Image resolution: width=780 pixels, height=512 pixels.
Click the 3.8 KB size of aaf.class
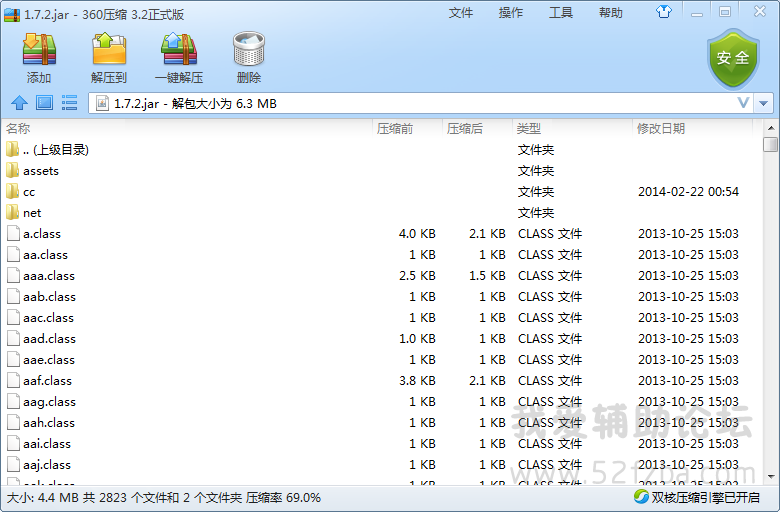tap(417, 381)
